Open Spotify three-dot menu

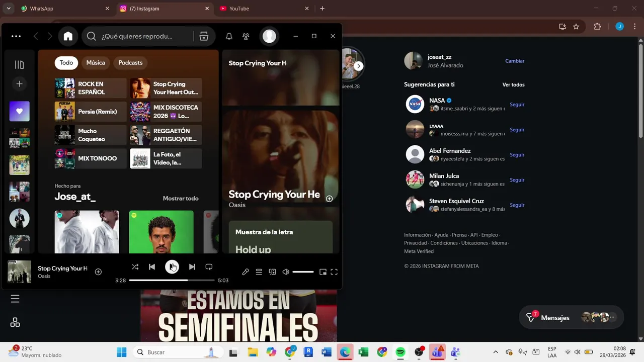[16, 36]
